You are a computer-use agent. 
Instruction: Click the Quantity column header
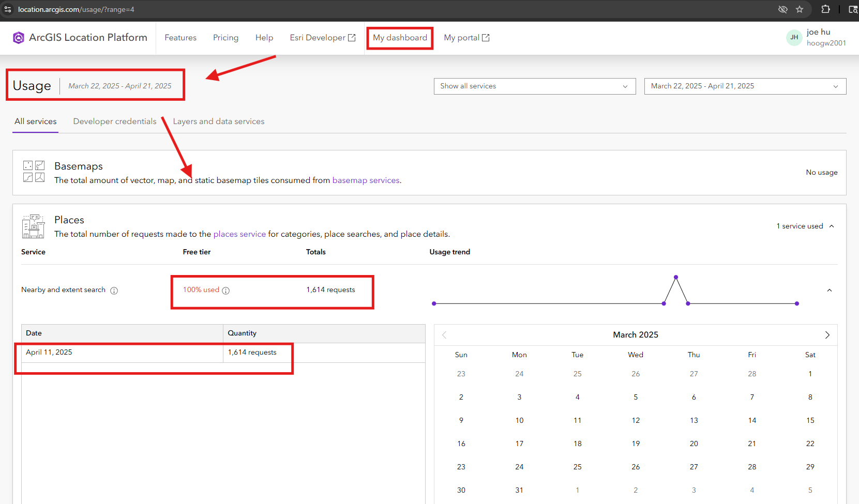point(324,333)
